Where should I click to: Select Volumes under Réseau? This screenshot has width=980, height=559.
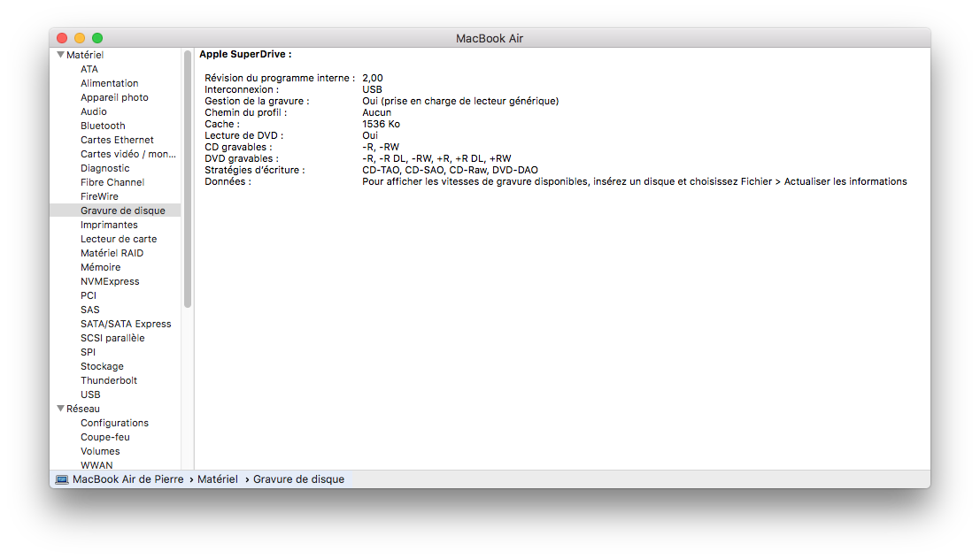100,452
